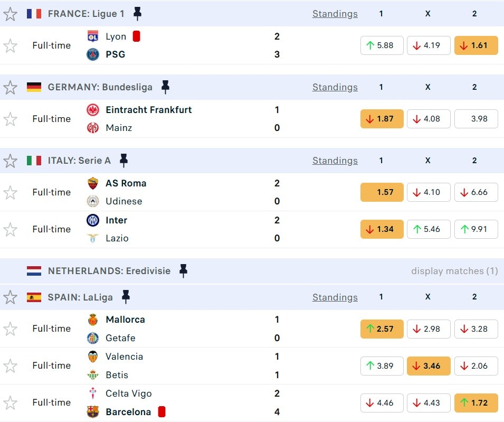504x422 pixels.
Task: Click the LaLiga pin icon
Action: point(126,297)
